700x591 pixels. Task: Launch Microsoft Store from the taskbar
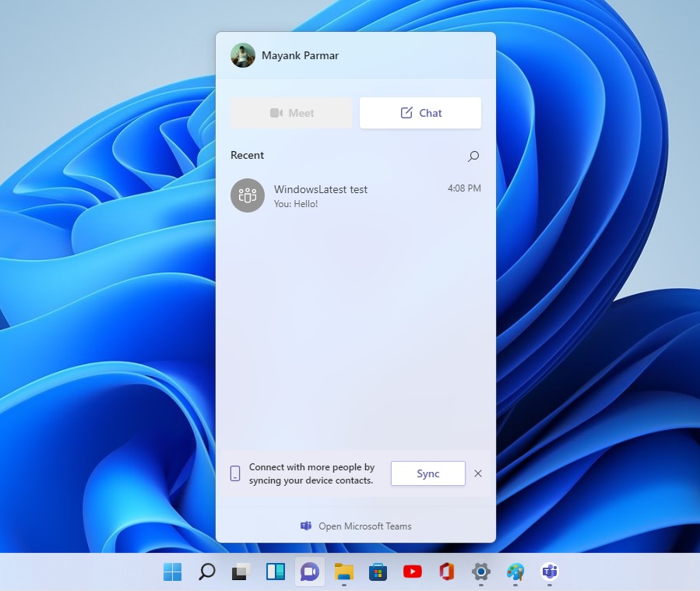click(x=378, y=572)
